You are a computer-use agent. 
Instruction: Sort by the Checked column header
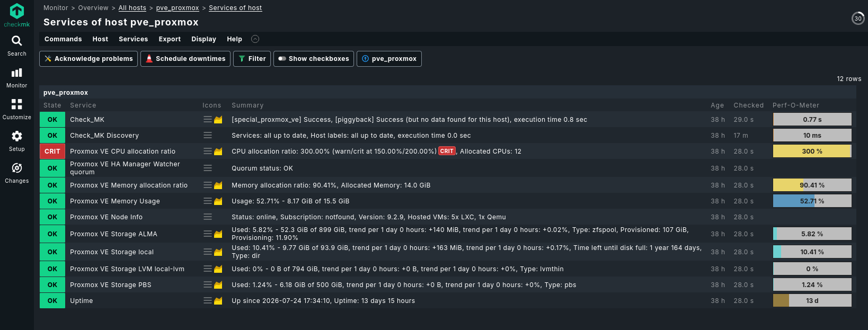coord(749,105)
